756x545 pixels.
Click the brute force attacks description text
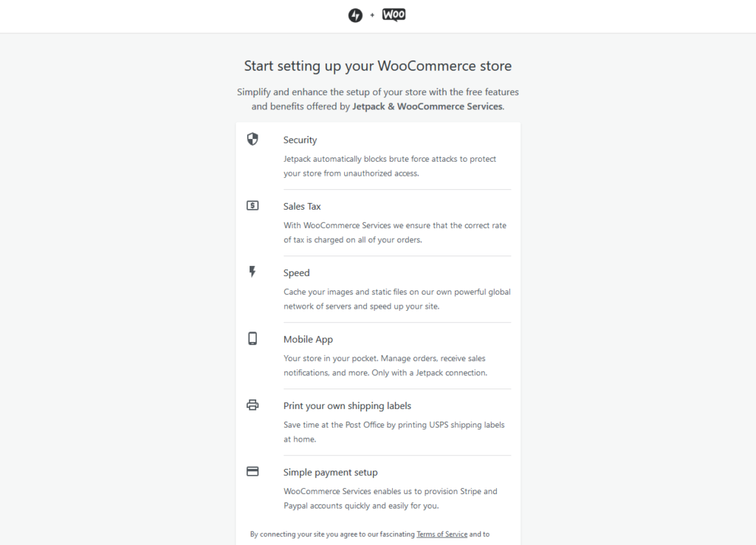tap(390, 166)
